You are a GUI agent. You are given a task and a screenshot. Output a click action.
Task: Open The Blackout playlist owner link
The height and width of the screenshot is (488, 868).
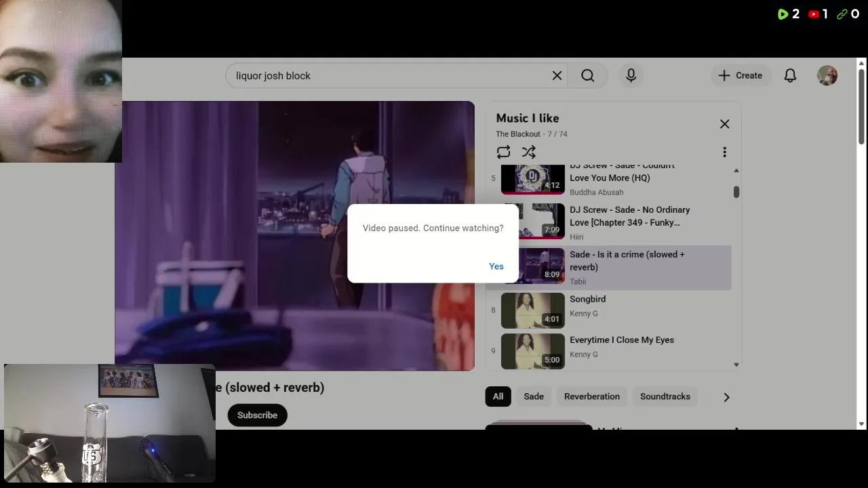518,134
